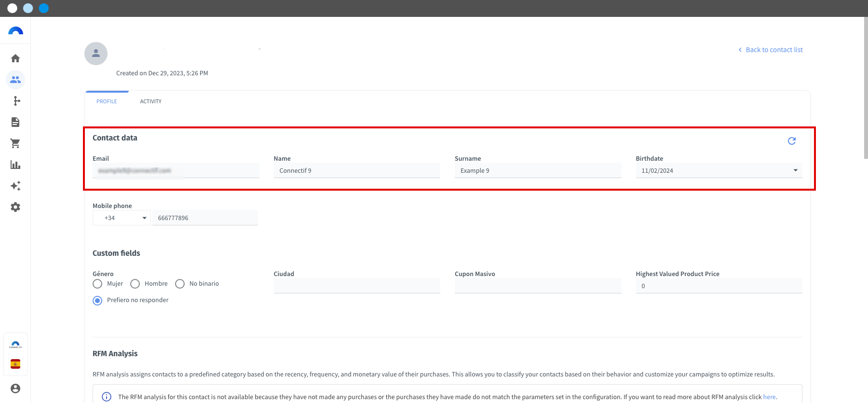
Task: Click the Name field with Connectif 9
Action: pyautogui.click(x=357, y=170)
